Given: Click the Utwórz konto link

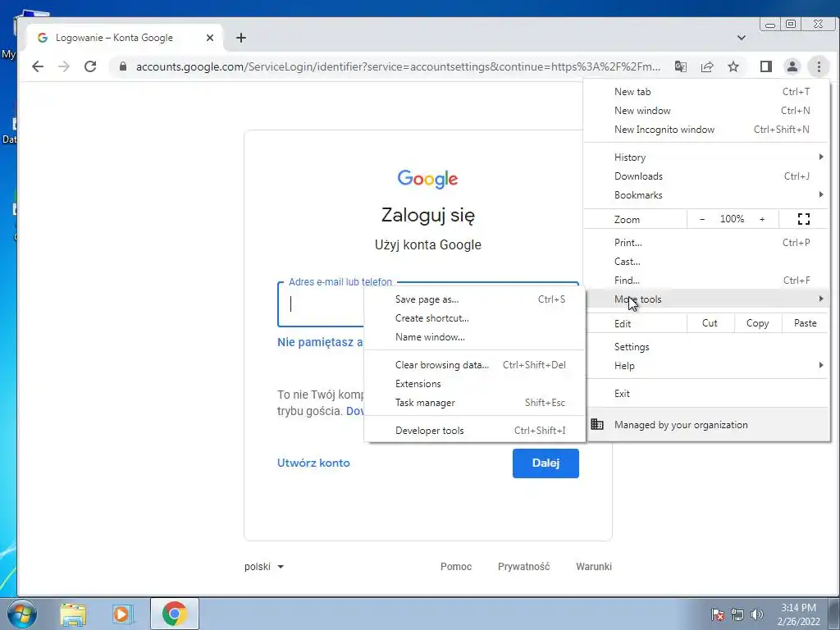Looking at the screenshot, I should (313, 463).
